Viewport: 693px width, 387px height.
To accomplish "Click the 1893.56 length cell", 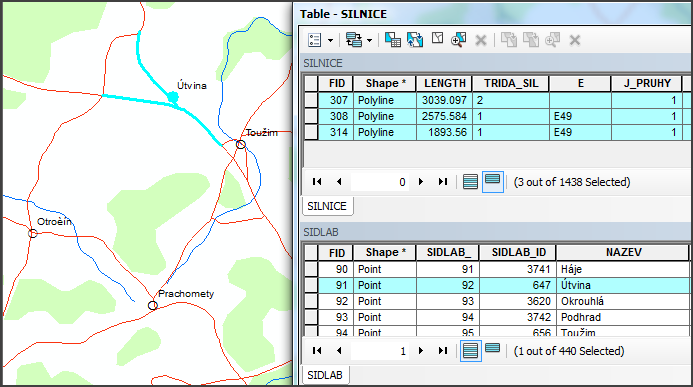I will pyautogui.click(x=444, y=132).
